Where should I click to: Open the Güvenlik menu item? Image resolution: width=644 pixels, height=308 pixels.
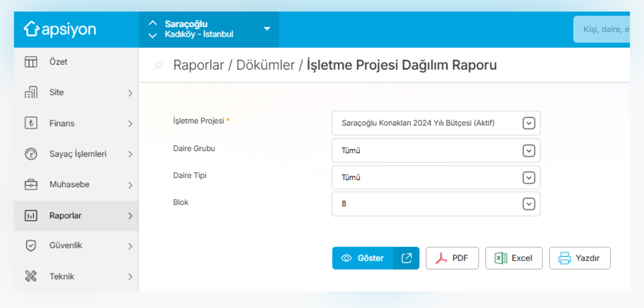click(x=76, y=245)
